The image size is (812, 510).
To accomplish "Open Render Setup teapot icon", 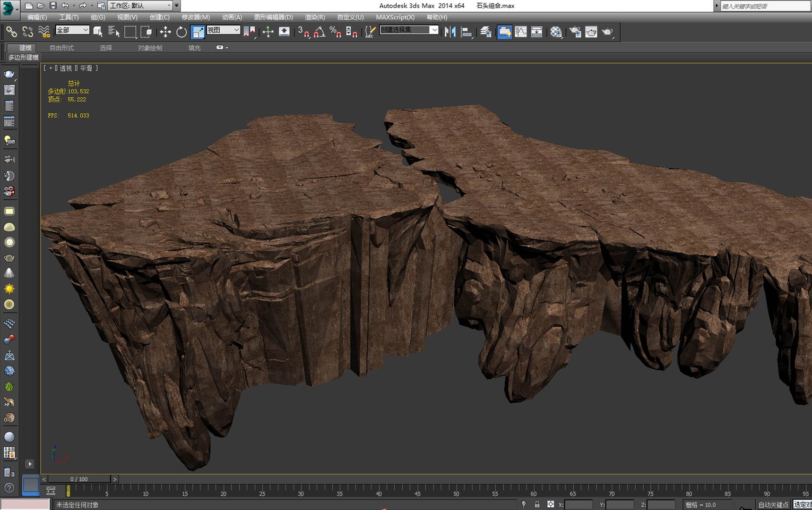I will coord(575,32).
